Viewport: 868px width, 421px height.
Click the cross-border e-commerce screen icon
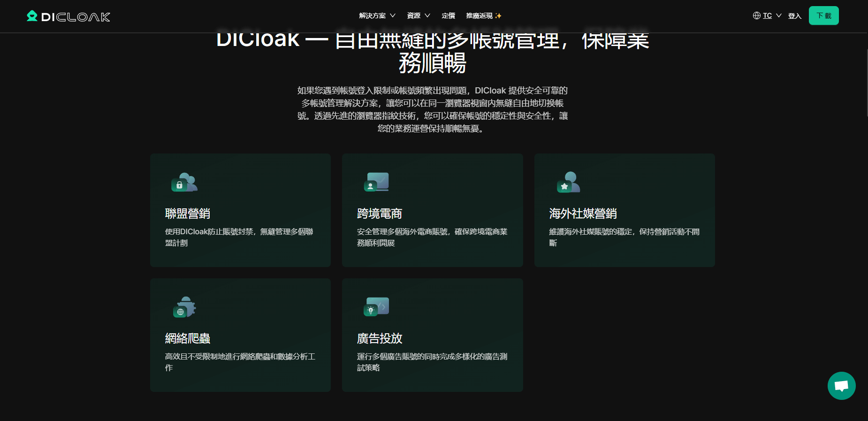(x=377, y=182)
